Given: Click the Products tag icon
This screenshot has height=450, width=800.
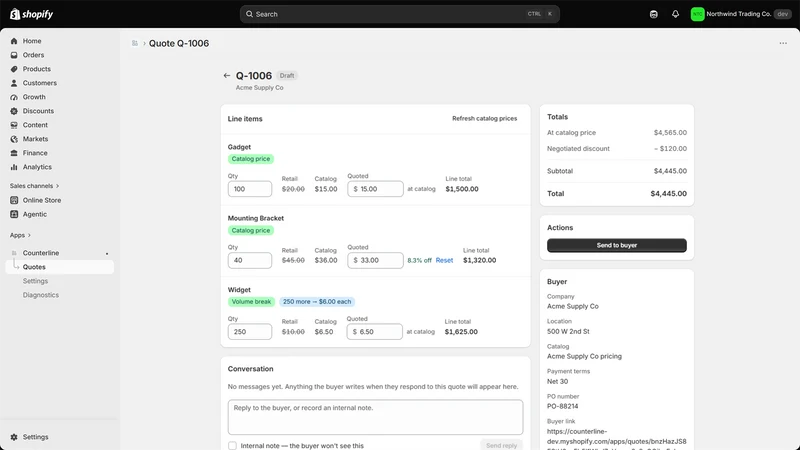Looking at the screenshot, I should pos(14,69).
